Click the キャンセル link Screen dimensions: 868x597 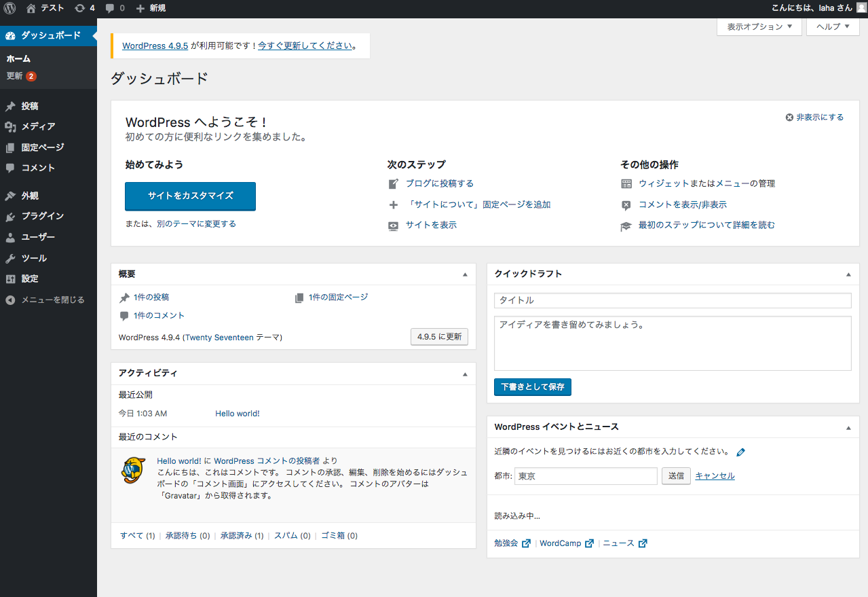[715, 476]
